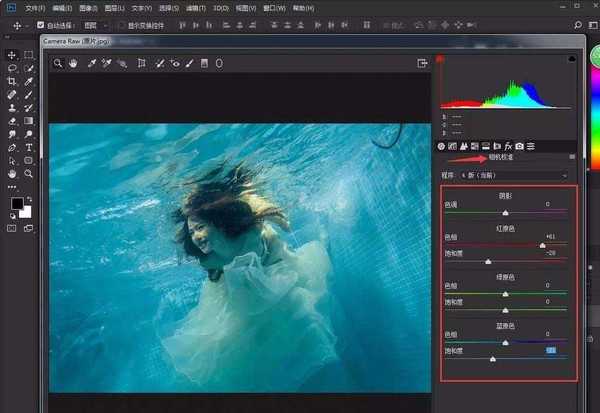Select the Crop tool in Camera Raw

click(x=142, y=63)
